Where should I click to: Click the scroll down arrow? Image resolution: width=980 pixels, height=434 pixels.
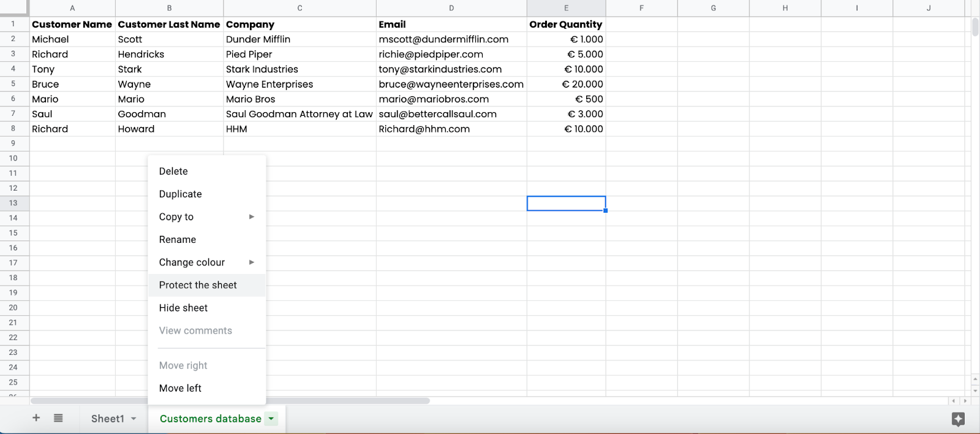point(975,390)
